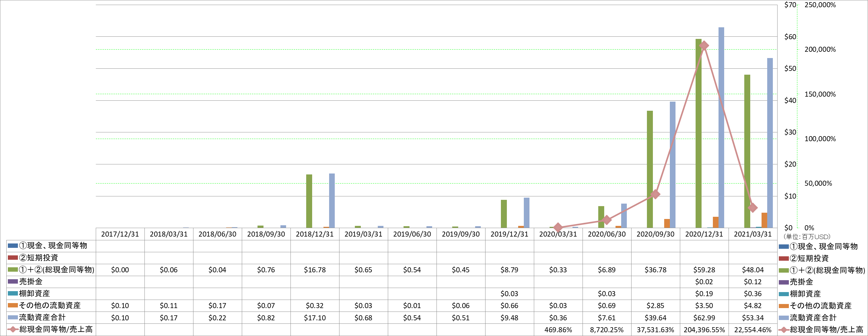Click the 22,554.46% ratio value
The width and height of the screenshot is (868, 336).
pyautogui.click(x=752, y=330)
